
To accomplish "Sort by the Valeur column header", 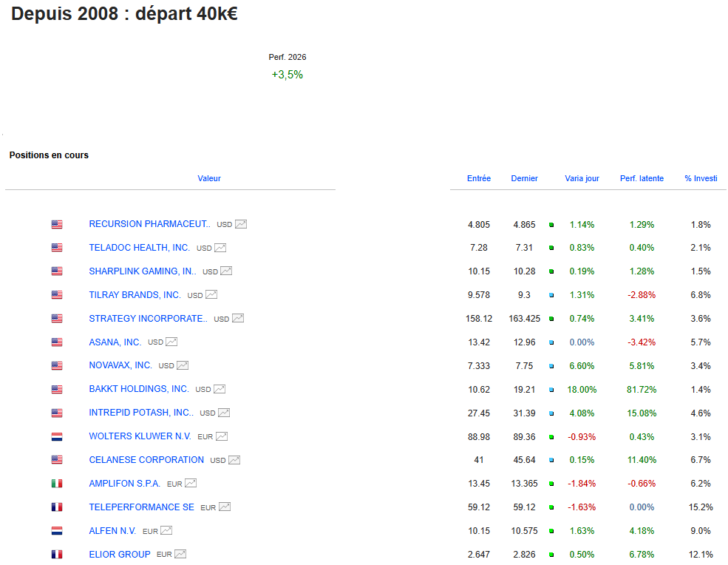I will coord(209,178).
